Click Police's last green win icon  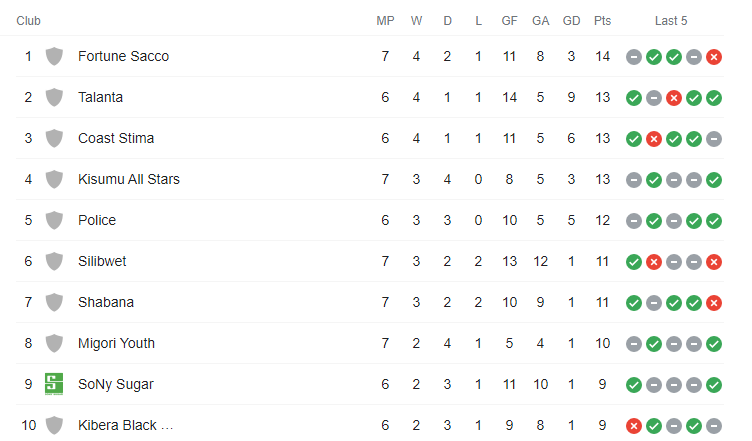[x=714, y=221]
